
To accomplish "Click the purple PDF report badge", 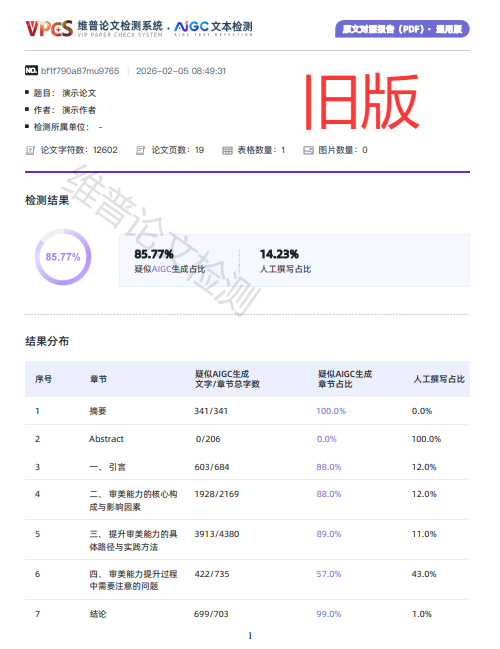I will pyautogui.click(x=402, y=29).
